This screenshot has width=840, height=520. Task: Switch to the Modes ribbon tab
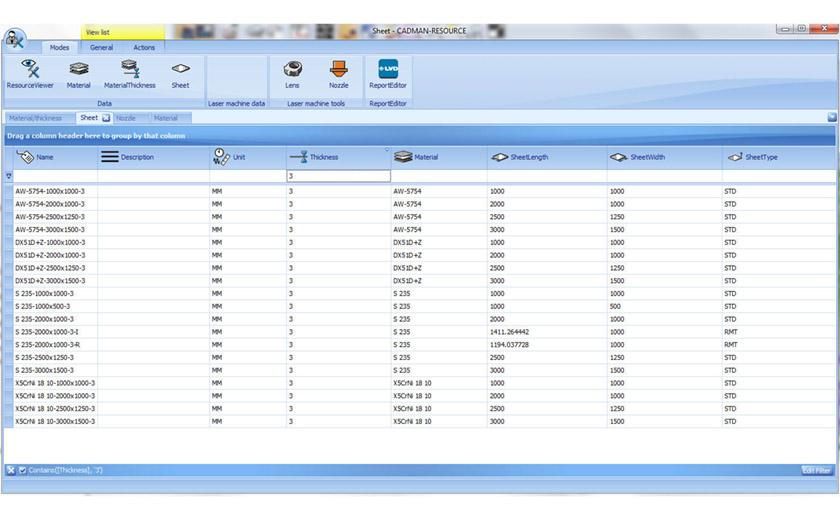click(59, 48)
